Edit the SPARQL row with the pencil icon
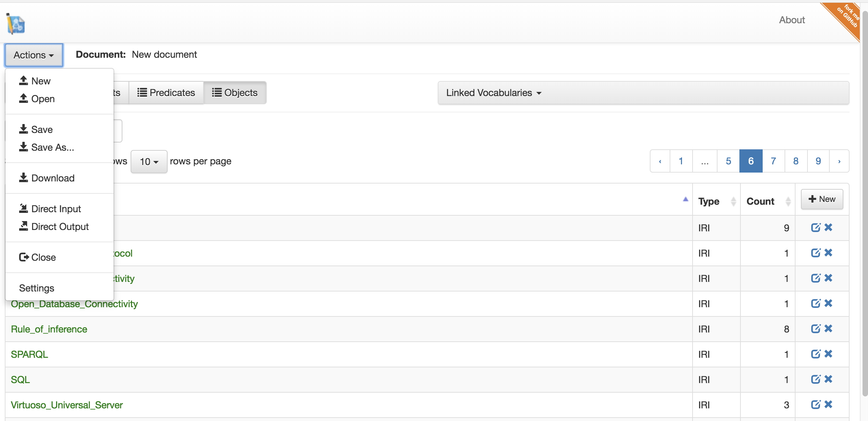 pyautogui.click(x=816, y=354)
